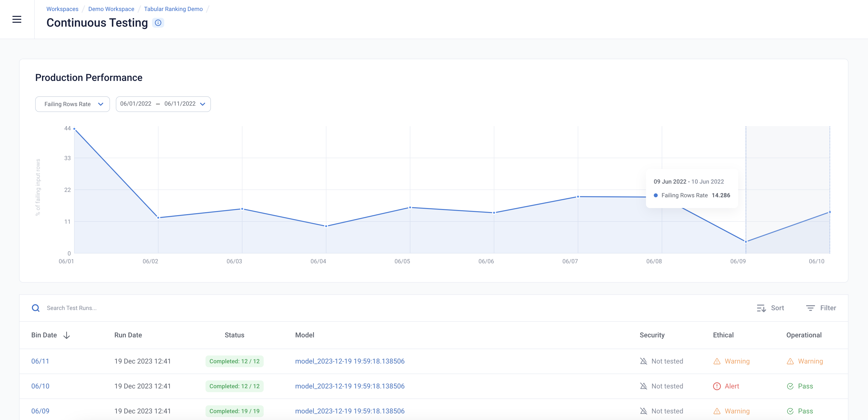Screen dimensions: 868x420
Task: Click the search magnifier icon
Action: (x=36, y=308)
